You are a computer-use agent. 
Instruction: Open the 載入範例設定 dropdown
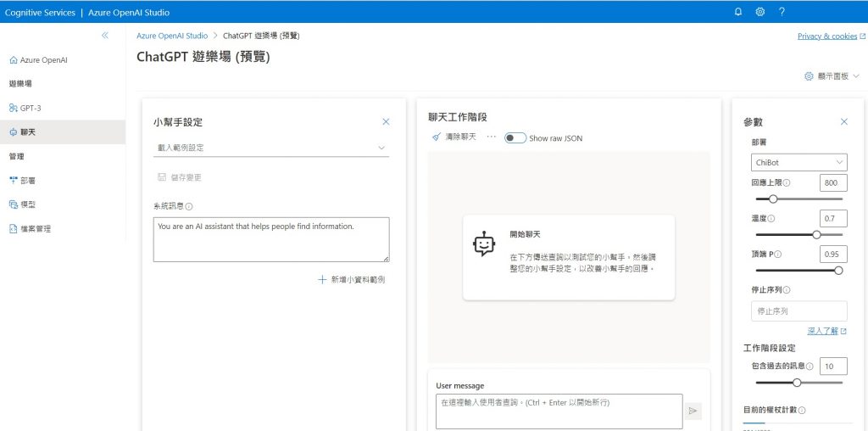click(x=271, y=148)
